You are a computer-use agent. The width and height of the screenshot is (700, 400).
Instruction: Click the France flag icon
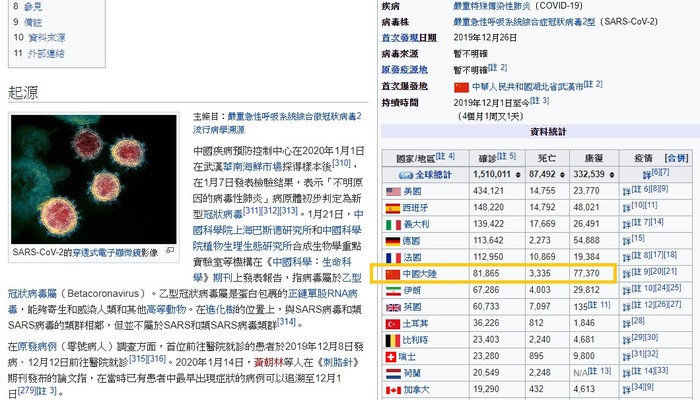point(393,258)
